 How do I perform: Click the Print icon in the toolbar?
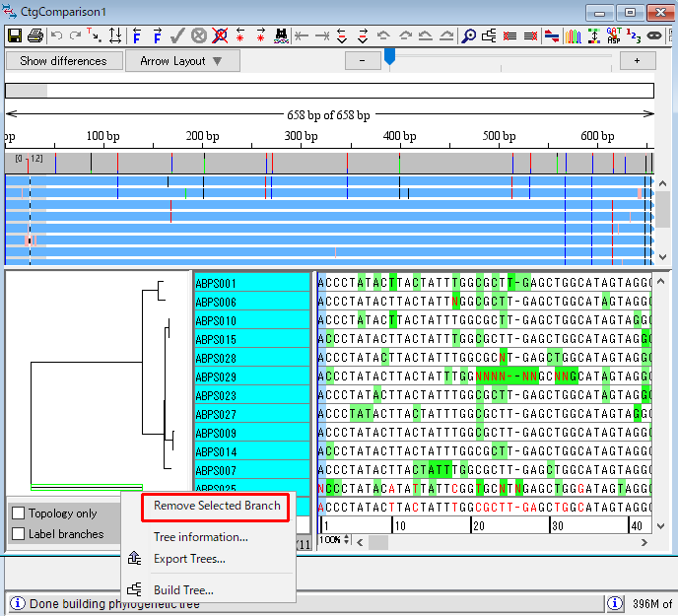click(35, 35)
